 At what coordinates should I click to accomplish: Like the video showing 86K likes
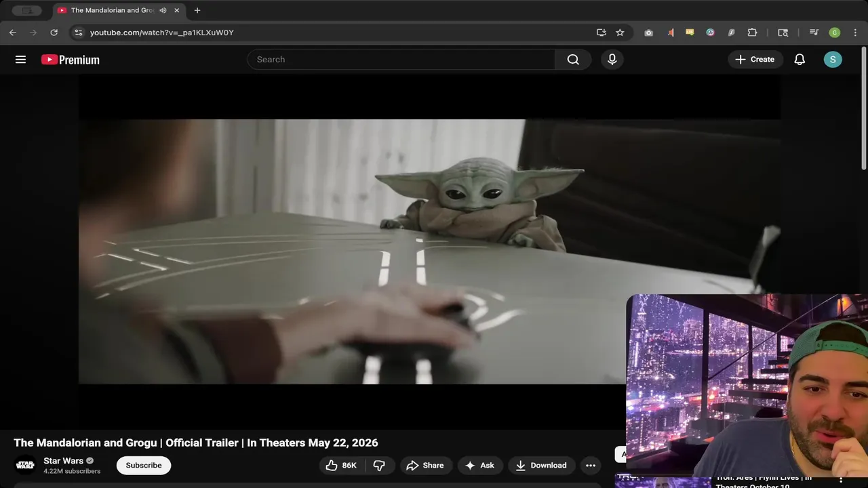[342, 465]
